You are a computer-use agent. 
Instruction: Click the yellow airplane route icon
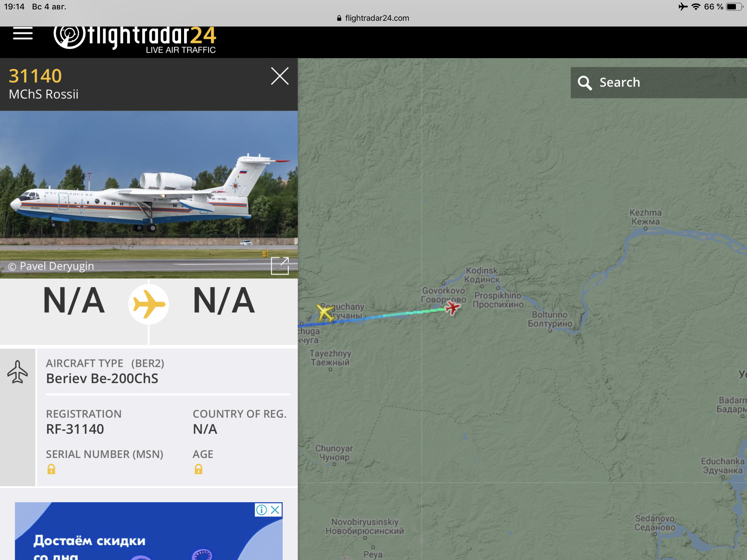[x=148, y=304]
